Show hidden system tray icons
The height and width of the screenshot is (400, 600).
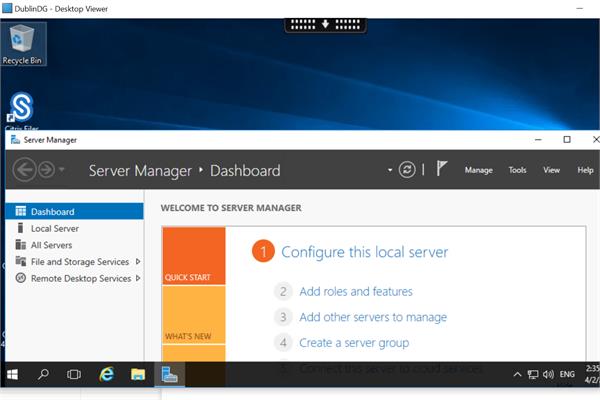[517, 374]
